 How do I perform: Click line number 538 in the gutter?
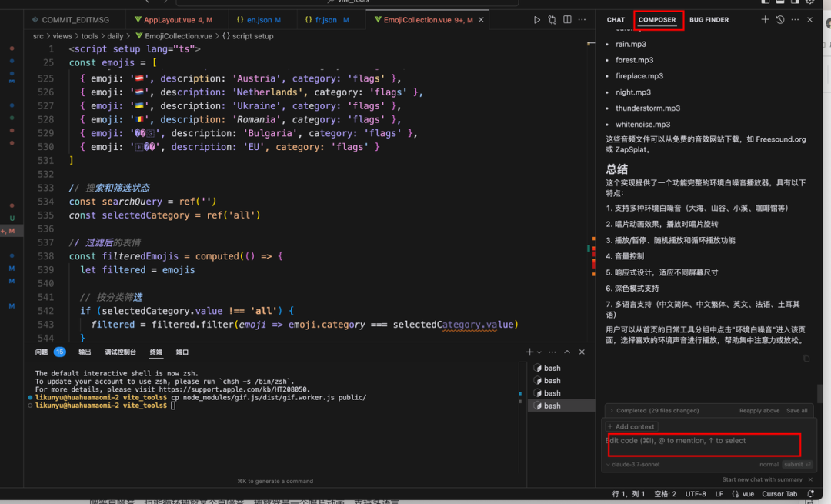click(x=45, y=256)
